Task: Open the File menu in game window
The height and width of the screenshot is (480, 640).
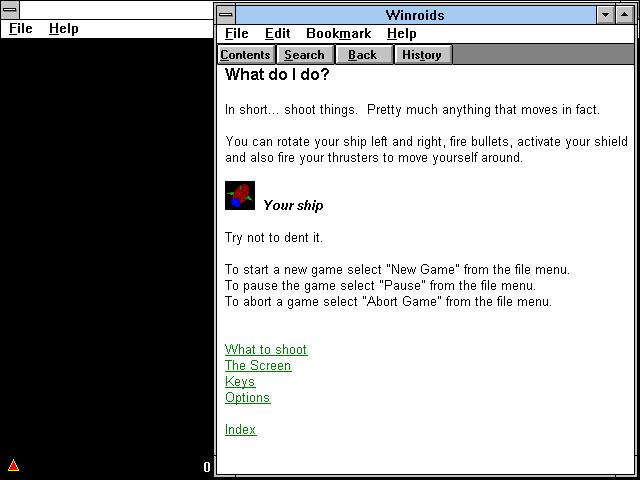Action: point(20,29)
